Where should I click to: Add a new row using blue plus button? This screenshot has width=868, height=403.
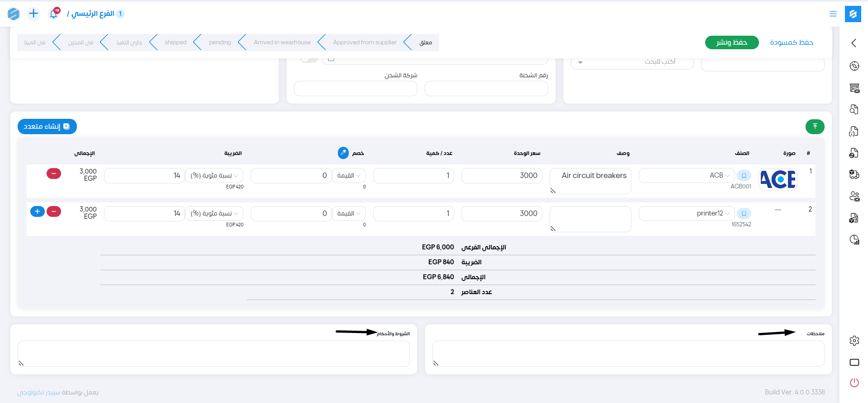pyautogui.click(x=38, y=211)
